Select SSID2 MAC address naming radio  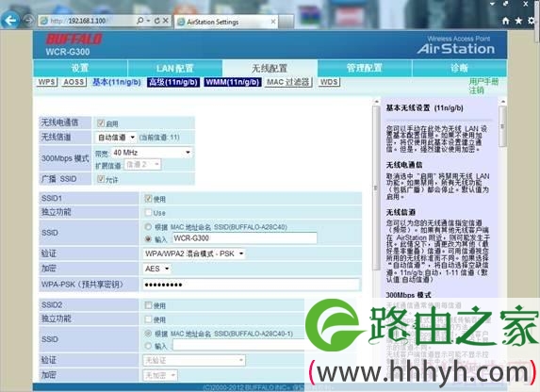click(148, 333)
